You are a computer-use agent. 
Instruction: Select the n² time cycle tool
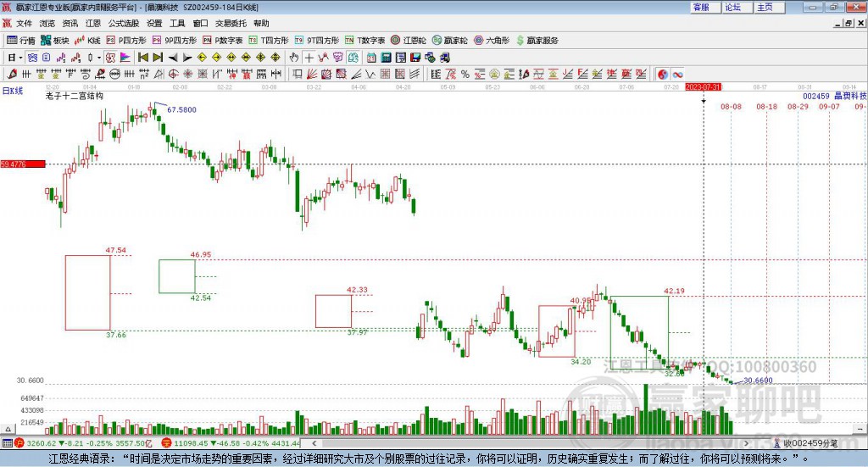click(x=144, y=74)
